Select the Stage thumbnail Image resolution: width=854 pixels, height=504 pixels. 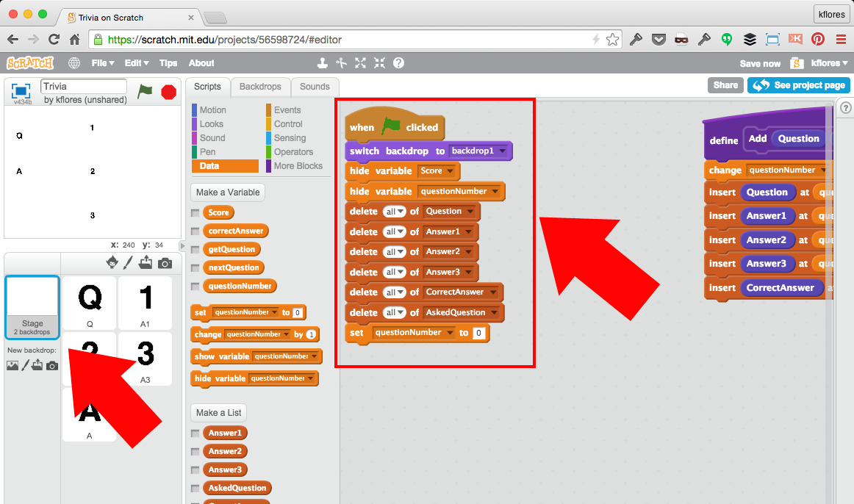[32, 308]
